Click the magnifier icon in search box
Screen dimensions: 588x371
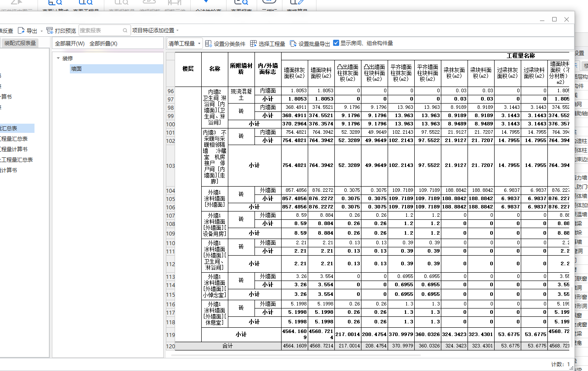[125, 30]
